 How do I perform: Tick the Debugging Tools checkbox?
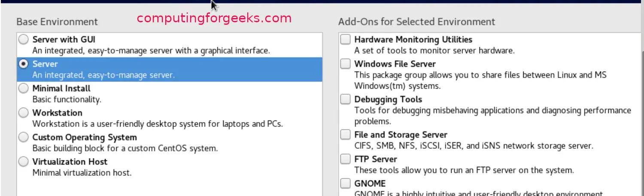coord(345,100)
